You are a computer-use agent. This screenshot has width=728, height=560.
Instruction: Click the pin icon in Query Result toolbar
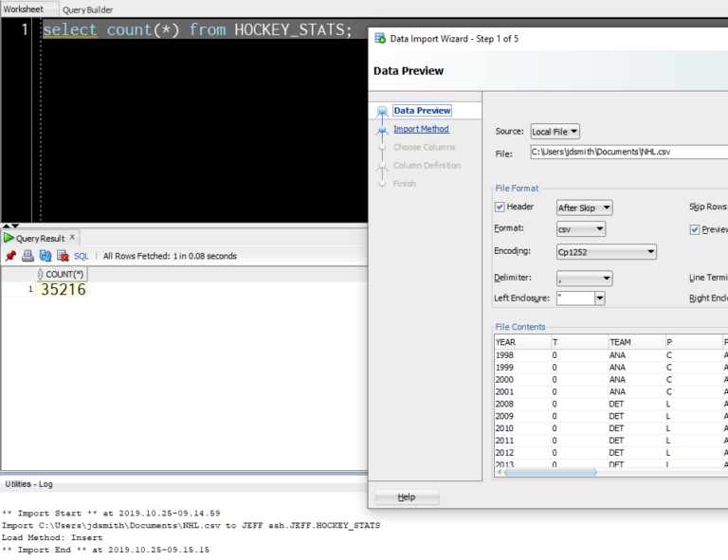coord(10,256)
